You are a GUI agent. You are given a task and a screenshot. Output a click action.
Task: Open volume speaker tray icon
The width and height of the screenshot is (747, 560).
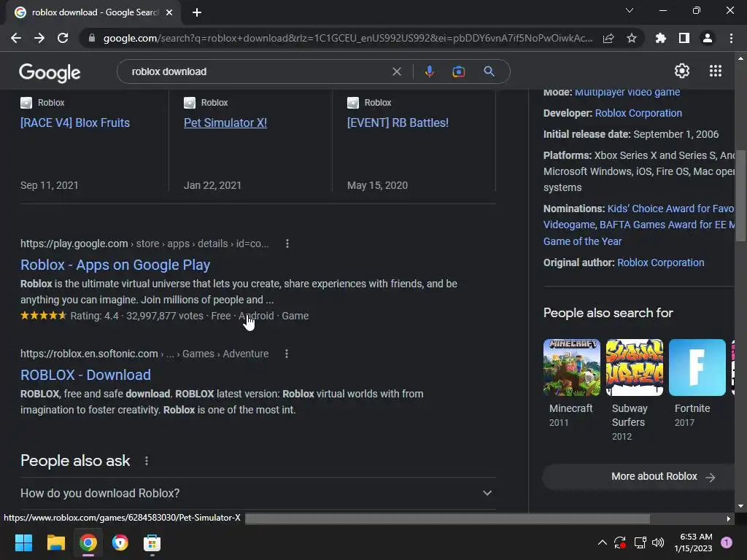[658, 542]
